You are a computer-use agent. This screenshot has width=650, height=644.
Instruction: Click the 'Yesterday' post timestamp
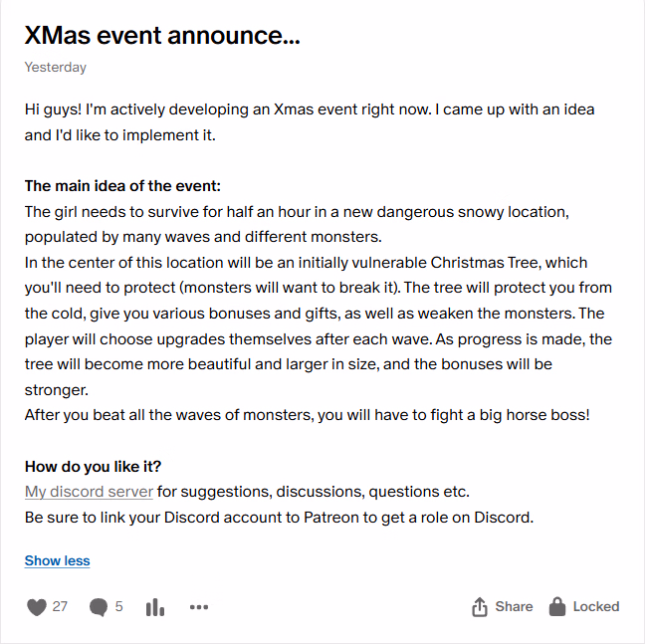(x=55, y=68)
